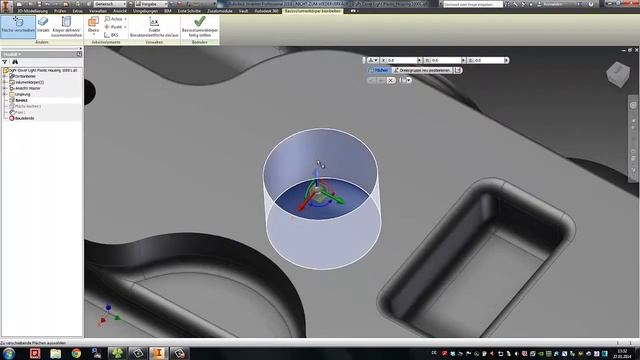
Task: Click the Y offset input field
Action: [x=445, y=60]
